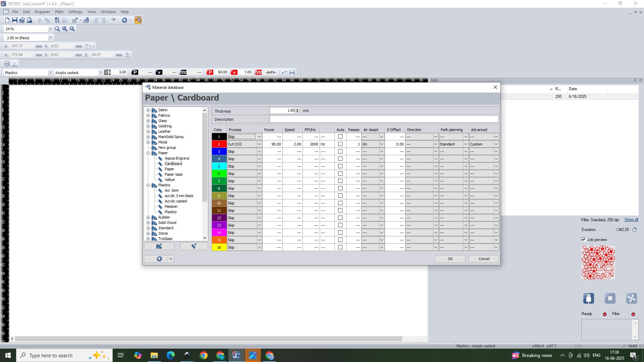644x362 pixels.
Task: Open the Advanced dropdown showing Custom
Action: point(496,144)
